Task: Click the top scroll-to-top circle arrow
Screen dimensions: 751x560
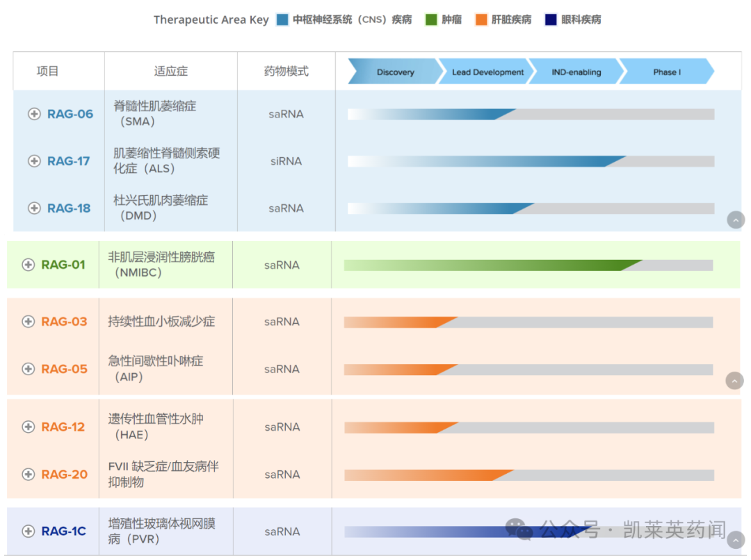Action: pyautogui.click(x=736, y=220)
